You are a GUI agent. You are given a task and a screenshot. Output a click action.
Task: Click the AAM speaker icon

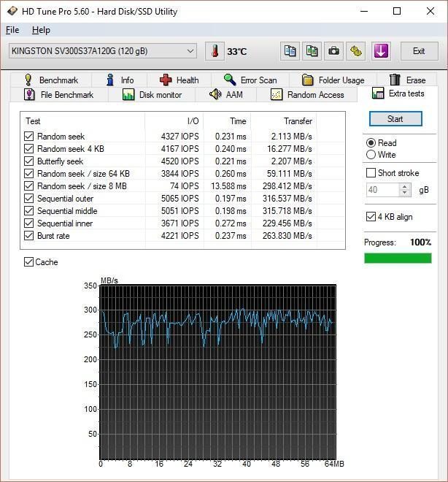(215, 94)
